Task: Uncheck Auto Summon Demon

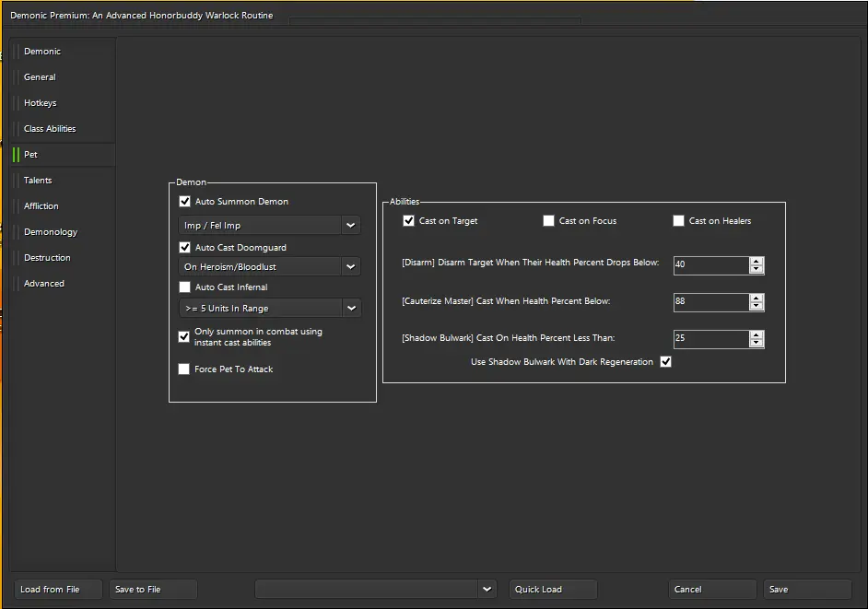Action: tap(185, 202)
